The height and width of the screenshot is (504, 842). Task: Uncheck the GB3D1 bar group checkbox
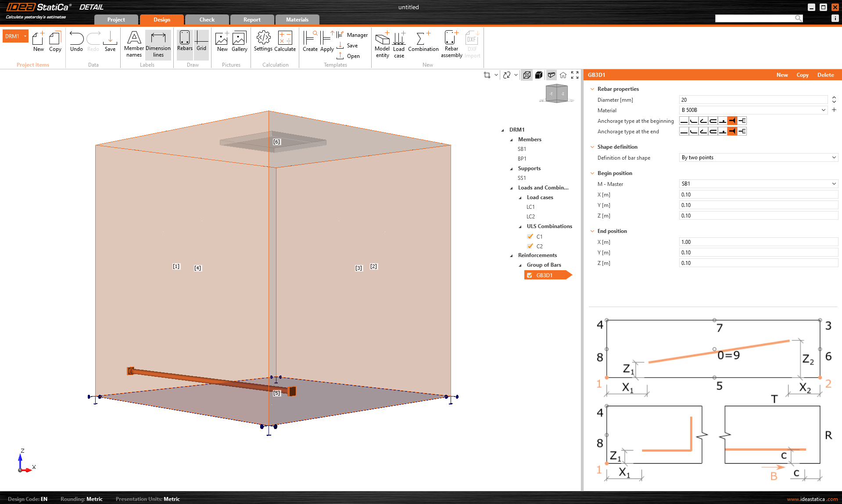click(530, 275)
